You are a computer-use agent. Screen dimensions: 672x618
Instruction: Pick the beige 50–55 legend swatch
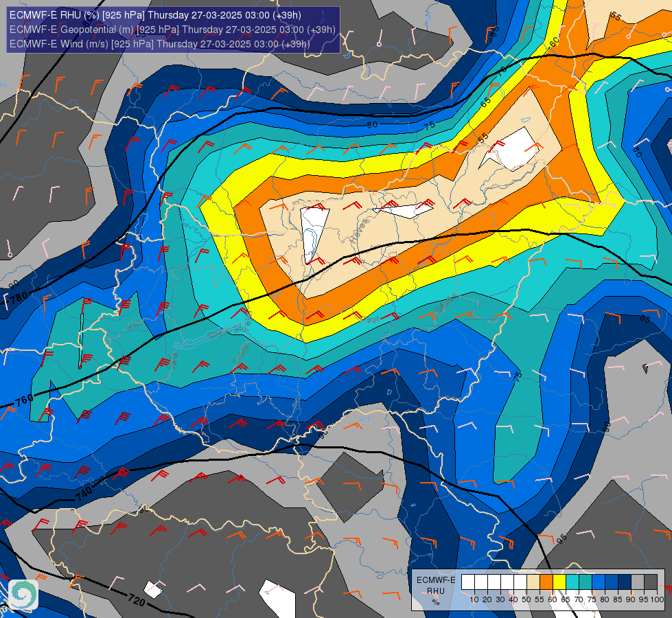[533, 582]
